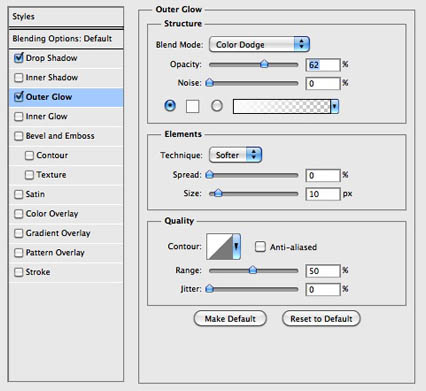Screen dimensions: 426x391
Task: Enable the Contour sub-option checkbox
Action: tap(29, 155)
